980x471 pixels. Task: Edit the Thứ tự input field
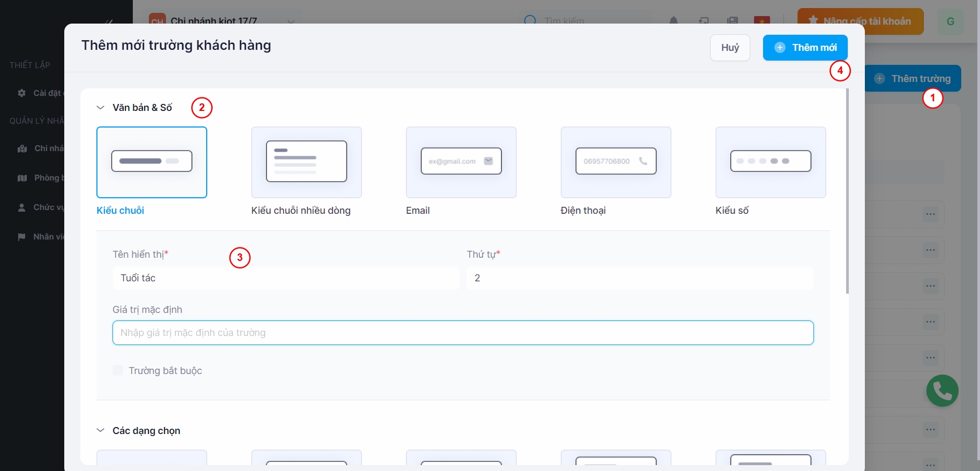[640, 278]
